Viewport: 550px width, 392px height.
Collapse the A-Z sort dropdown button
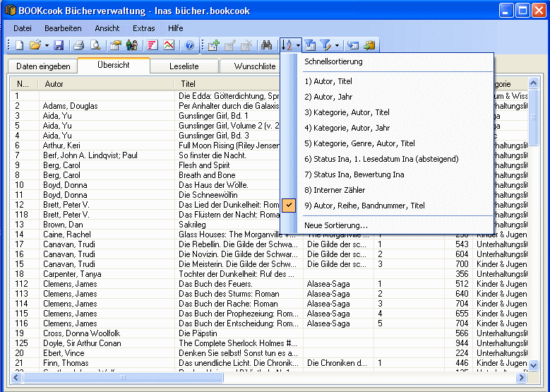click(x=290, y=46)
